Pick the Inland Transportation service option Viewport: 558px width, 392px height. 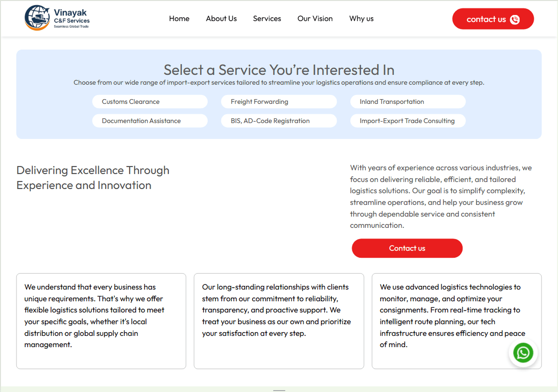tap(408, 102)
